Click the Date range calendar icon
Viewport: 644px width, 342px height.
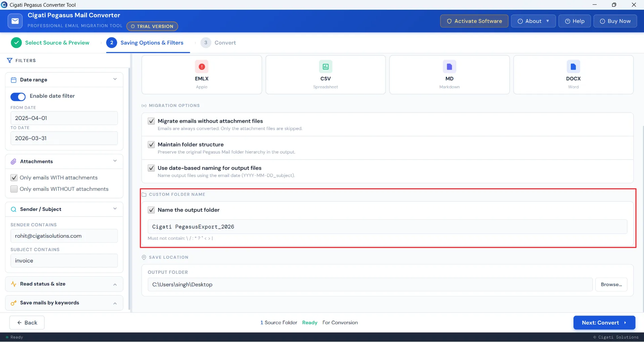14,80
